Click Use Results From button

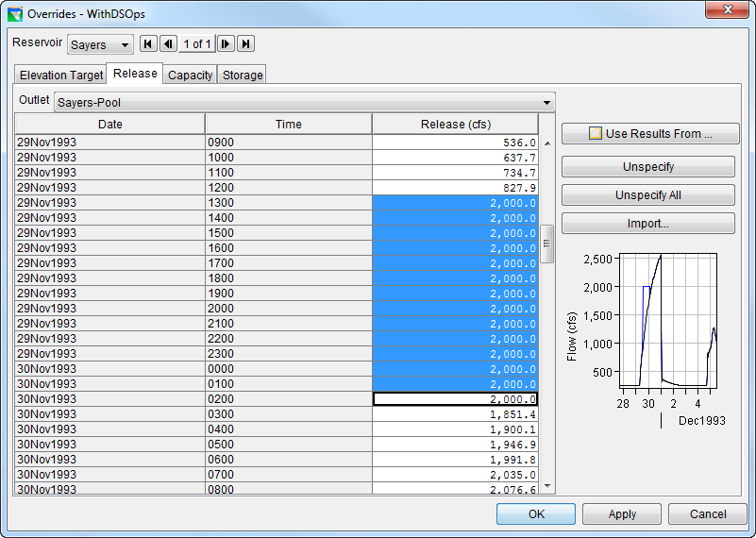[x=650, y=133]
